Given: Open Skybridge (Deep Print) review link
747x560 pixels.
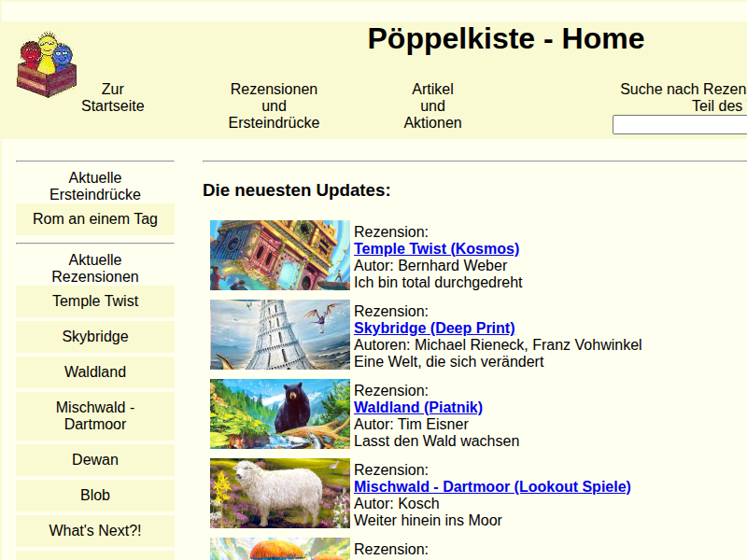Looking at the screenshot, I should [x=434, y=328].
